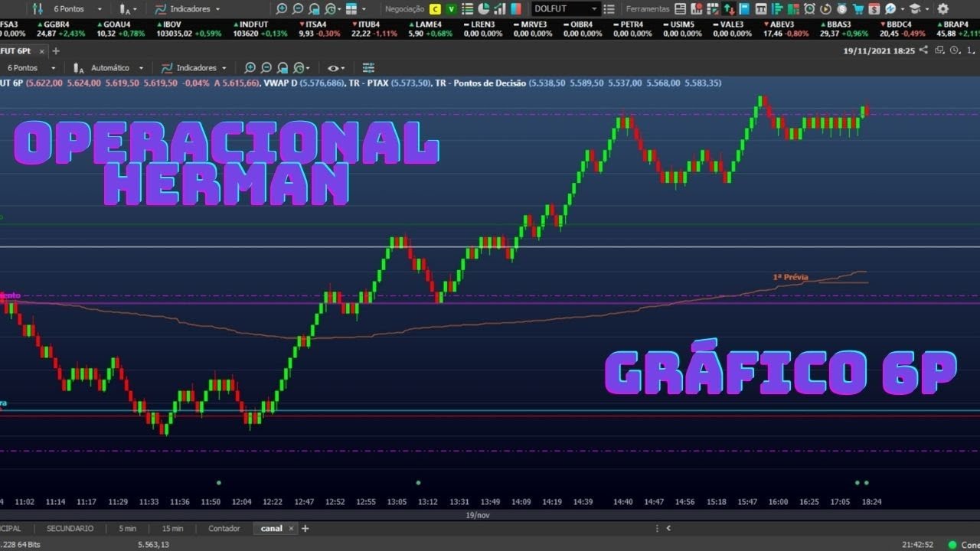Expand the window layout grid dropdown

tap(363, 10)
